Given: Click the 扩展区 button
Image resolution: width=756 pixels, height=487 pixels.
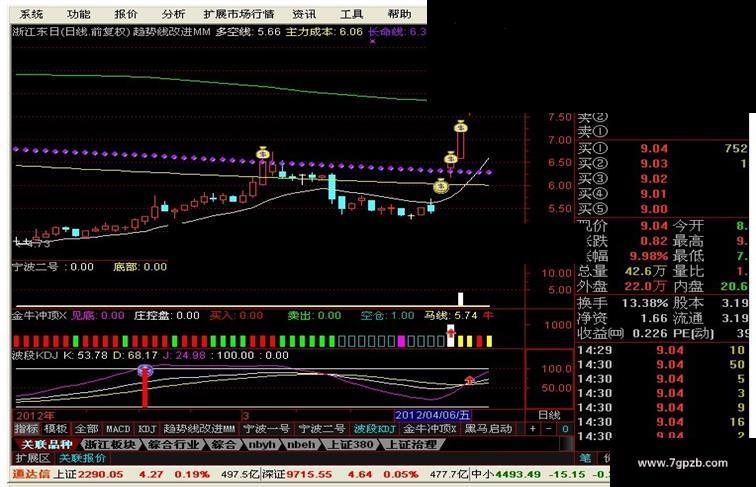Looking at the screenshot, I should pyautogui.click(x=32, y=458).
